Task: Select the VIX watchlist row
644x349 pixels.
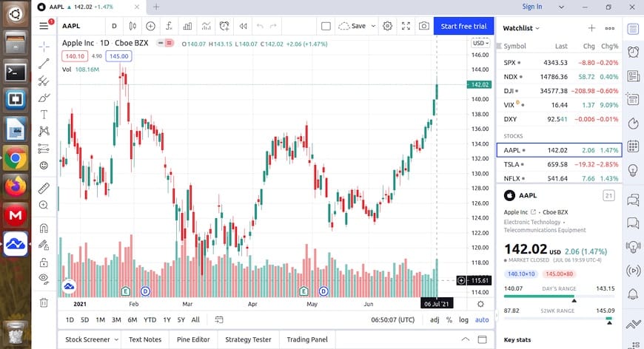Action: pos(559,105)
